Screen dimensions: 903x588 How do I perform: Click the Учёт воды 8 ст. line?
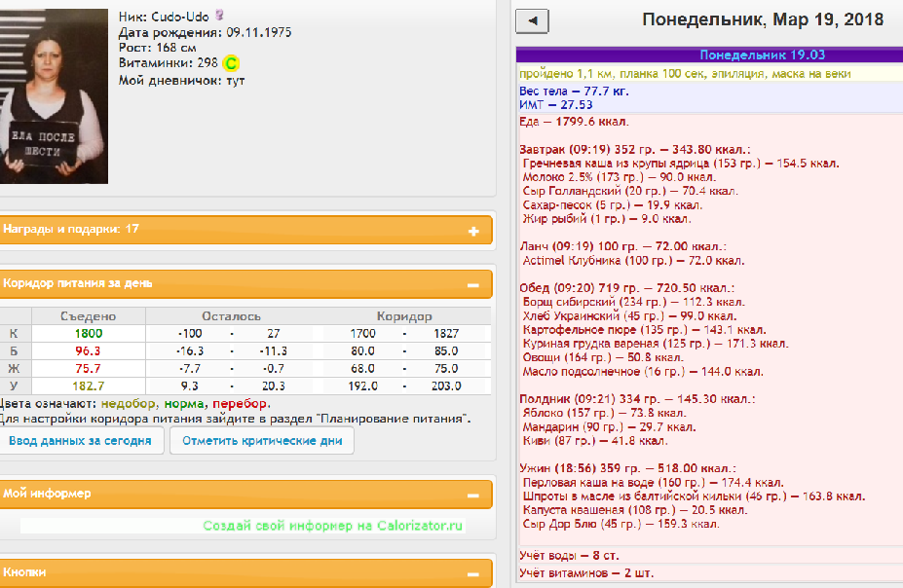569,555
